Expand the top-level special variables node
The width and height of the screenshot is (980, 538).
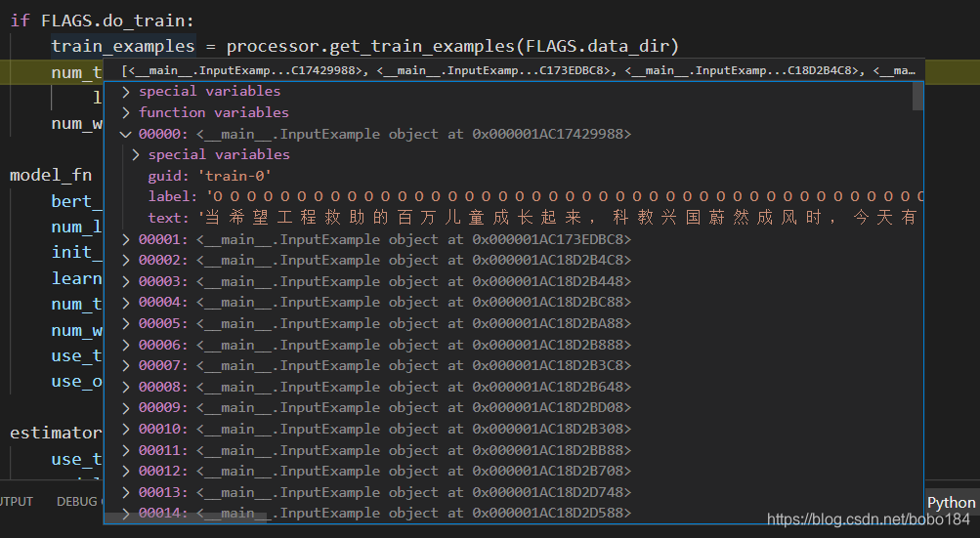click(126, 91)
